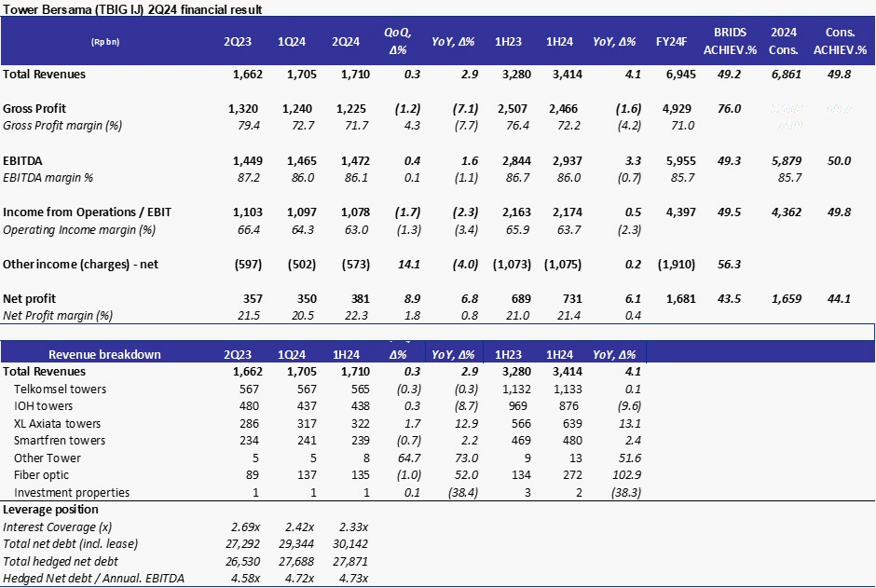Click the Fiber optic YoY value '102.9'
The image size is (876, 588).
pyautogui.click(x=627, y=475)
